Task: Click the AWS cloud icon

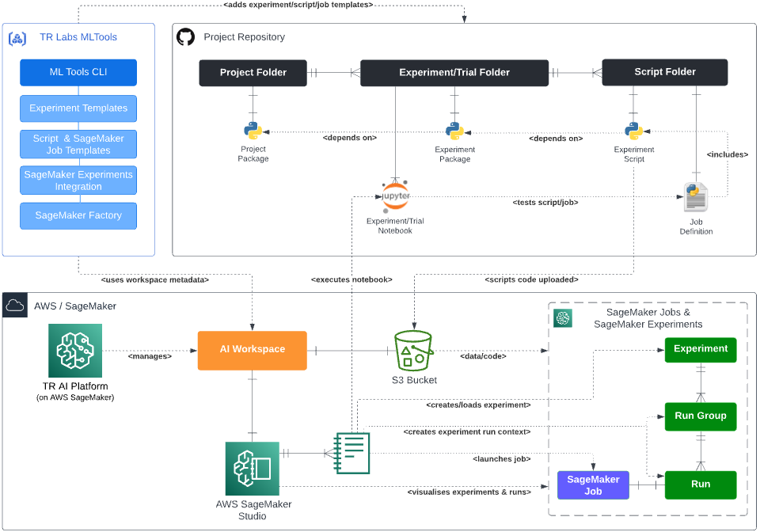Action: pyautogui.click(x=14, y=306)
